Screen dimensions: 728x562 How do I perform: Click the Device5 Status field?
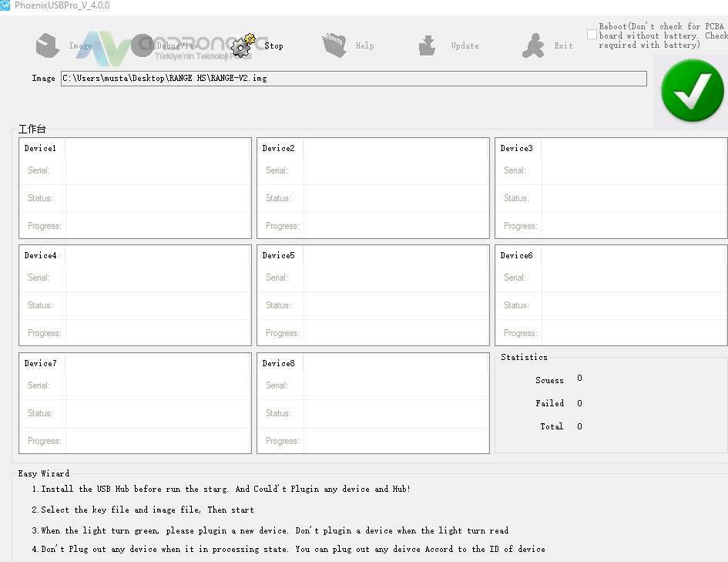tap(395, 305)
